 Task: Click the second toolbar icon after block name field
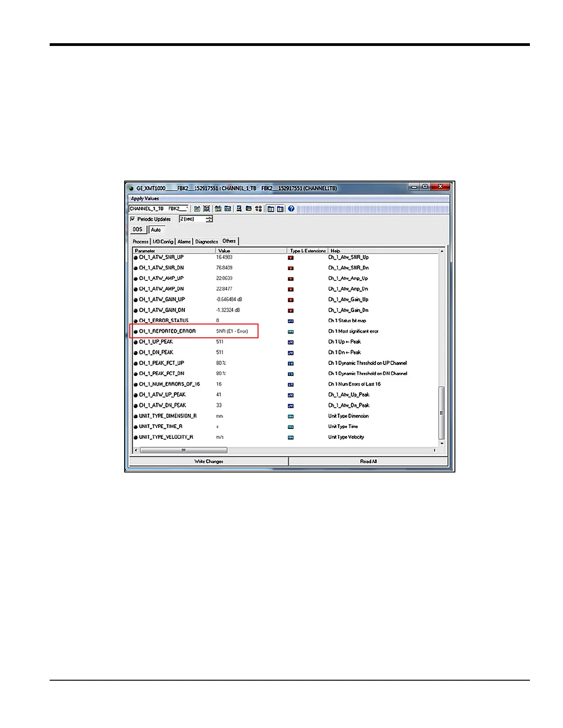[x=207, y=209]
